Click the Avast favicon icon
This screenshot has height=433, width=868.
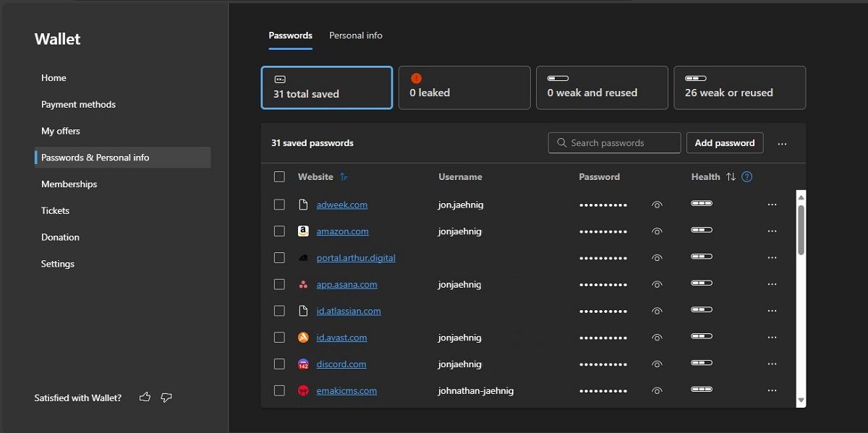pos(303,337)
